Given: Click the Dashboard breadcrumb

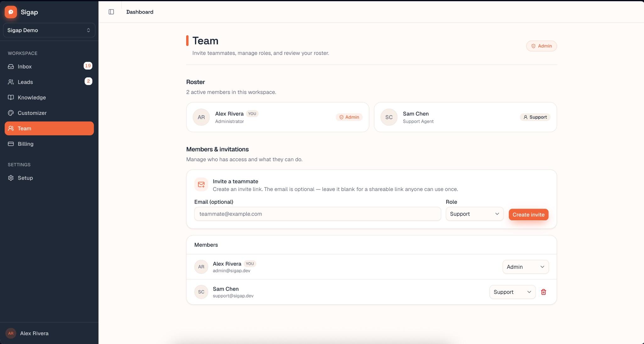Looking at the screenshot, I should click(x=140, y=12).
